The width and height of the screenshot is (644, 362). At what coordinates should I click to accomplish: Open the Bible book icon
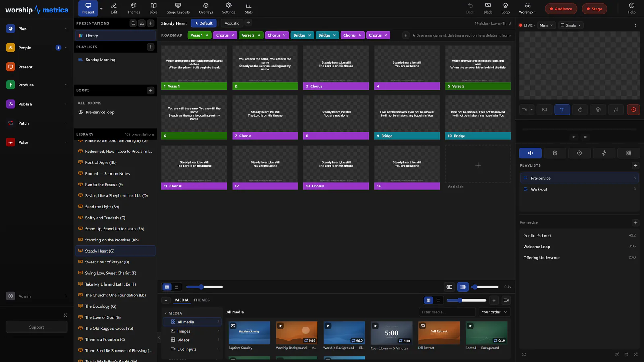coord(153,8)
